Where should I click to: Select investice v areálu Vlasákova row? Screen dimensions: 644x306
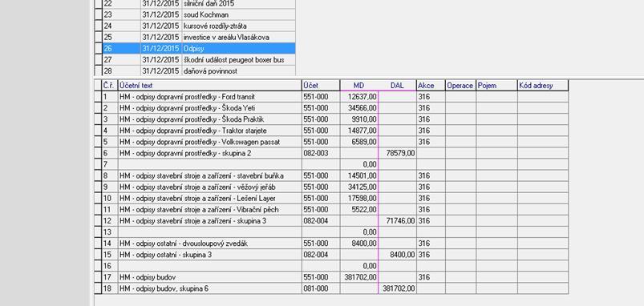[x=199, y=38]
